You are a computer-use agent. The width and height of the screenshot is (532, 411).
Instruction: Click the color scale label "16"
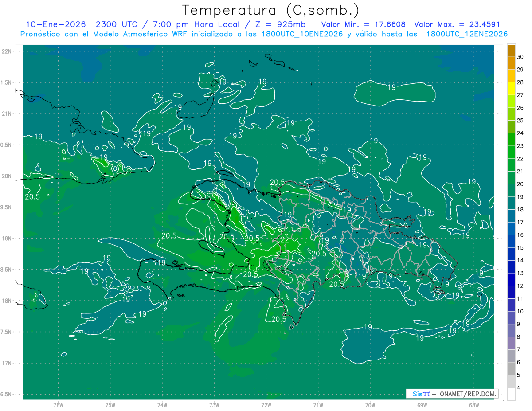(x=520, y=235)
